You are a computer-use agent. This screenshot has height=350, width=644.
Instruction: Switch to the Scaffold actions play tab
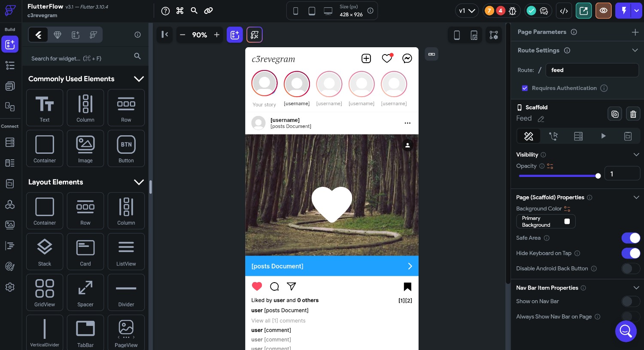point(604,136)
